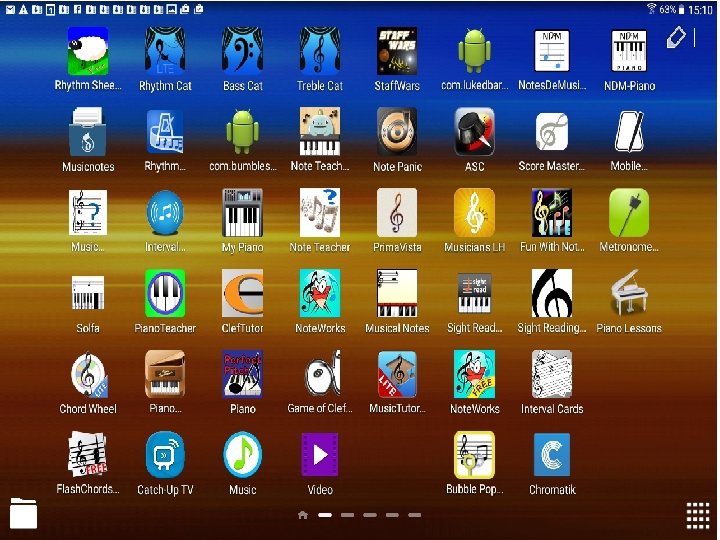Open the Sight Read app with piano keys
This screenshot has height=540, width=720.
pos(474,294)
